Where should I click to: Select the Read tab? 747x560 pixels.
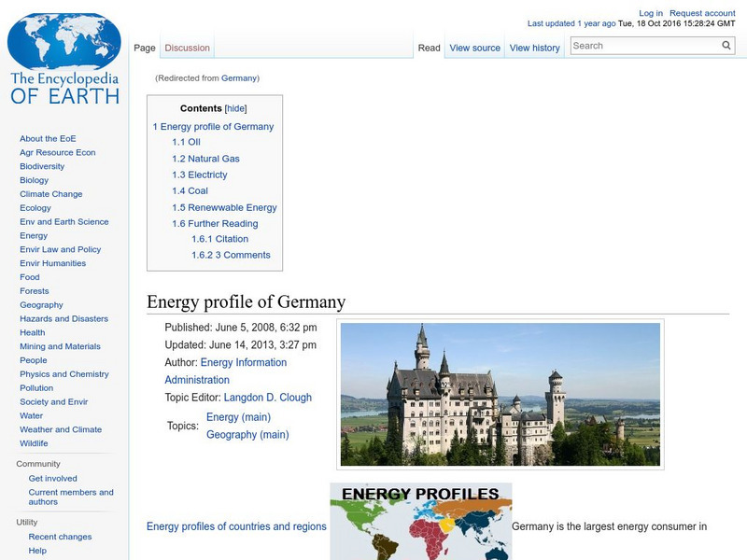click(x=428, y=47)
